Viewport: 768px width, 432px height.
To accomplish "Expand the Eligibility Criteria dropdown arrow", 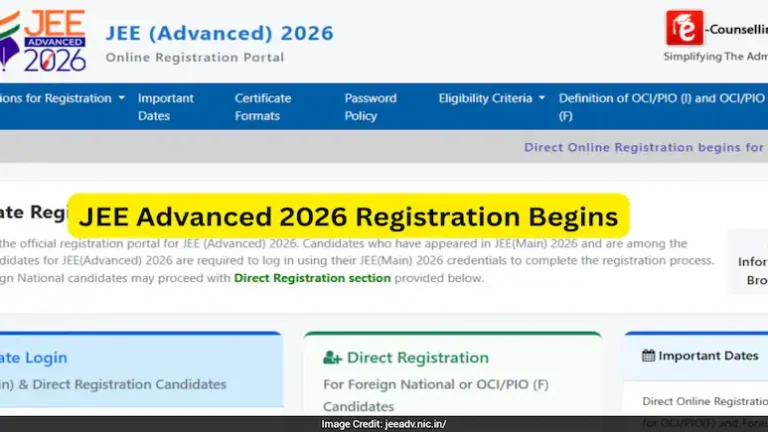I will coord(542,98).
